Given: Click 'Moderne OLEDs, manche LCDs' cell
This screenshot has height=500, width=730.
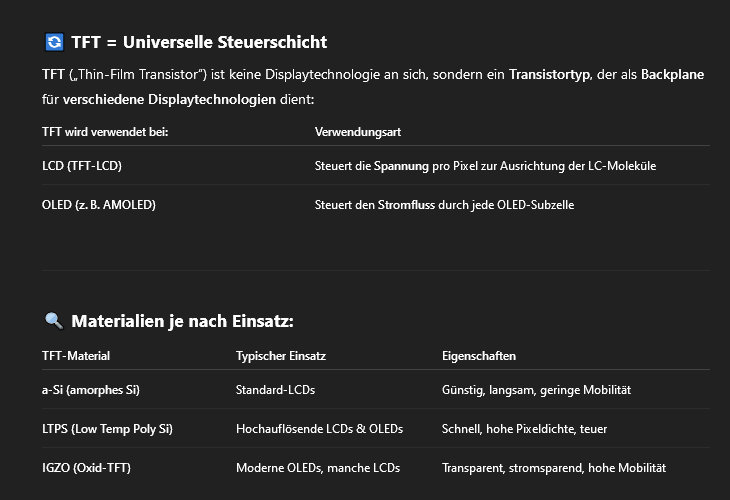Looking at the screenshot, I should click(317, 468).
